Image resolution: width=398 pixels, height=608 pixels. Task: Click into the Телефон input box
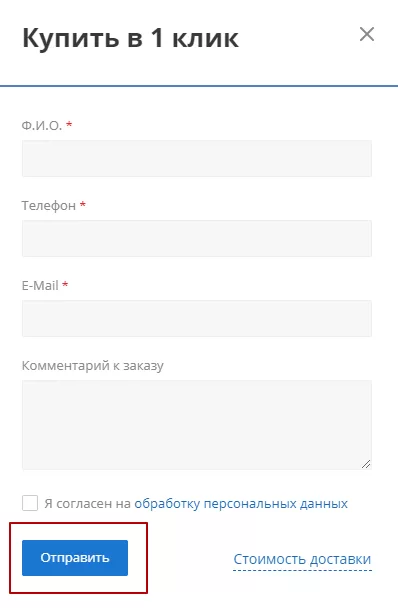pos(197,238)
